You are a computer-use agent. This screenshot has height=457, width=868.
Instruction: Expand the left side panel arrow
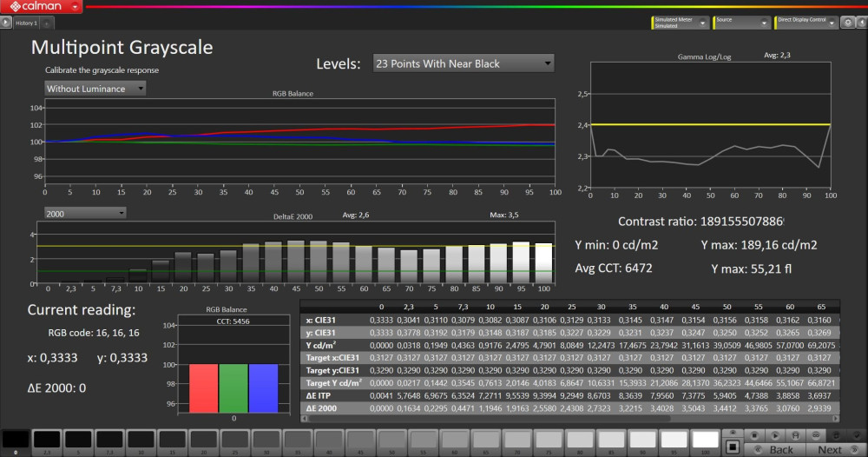(6, 23)
